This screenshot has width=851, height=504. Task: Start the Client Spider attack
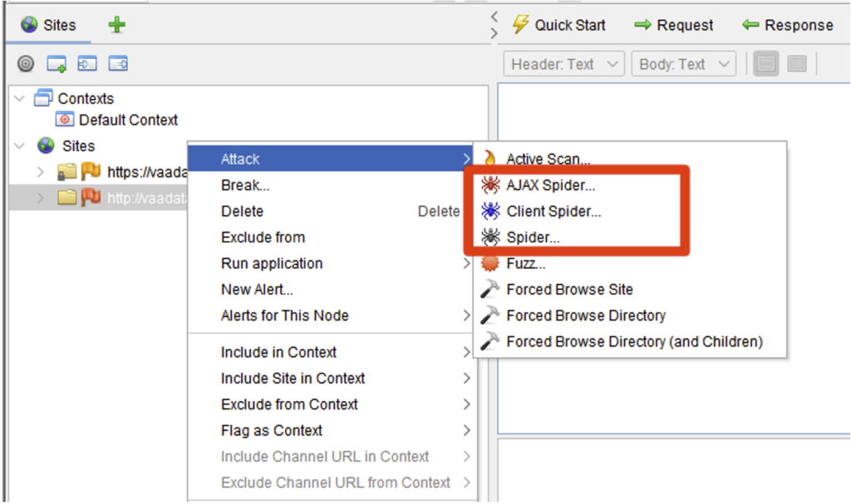[553, 211]
